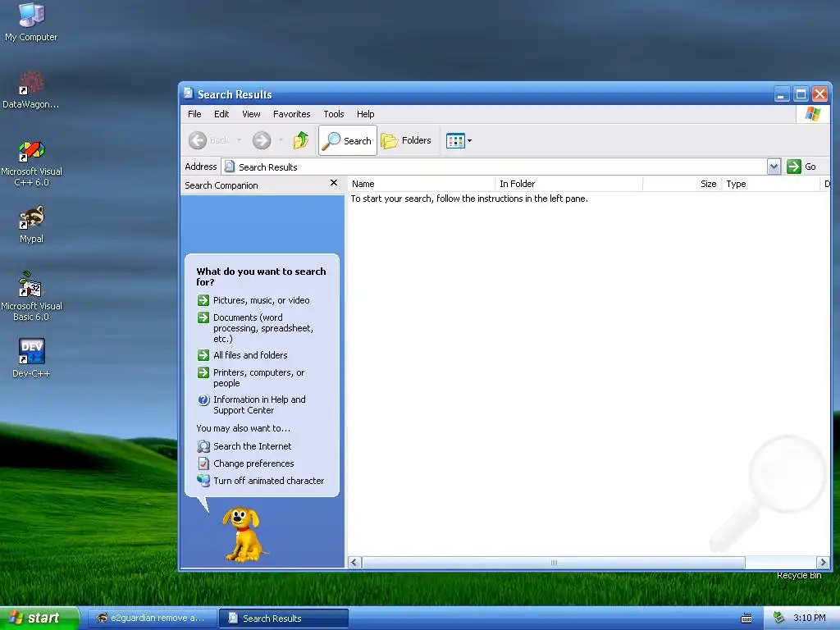Sort by the Size column header
The width and height of the screenshot is (840, 630).
(x=682, y=184)
